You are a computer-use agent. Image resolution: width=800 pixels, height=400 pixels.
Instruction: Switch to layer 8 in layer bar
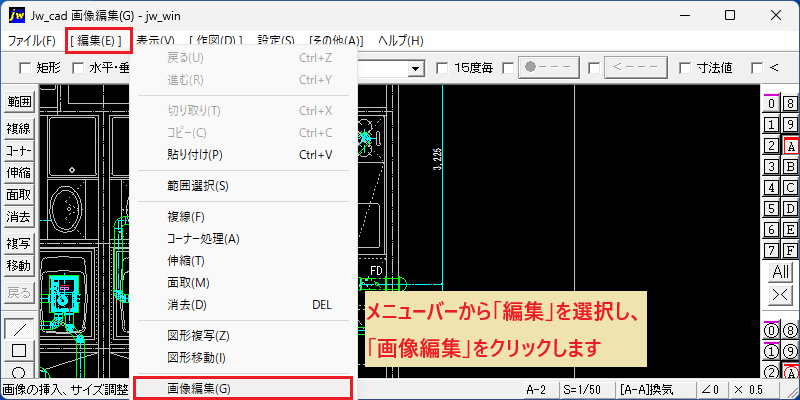point(790,104)
